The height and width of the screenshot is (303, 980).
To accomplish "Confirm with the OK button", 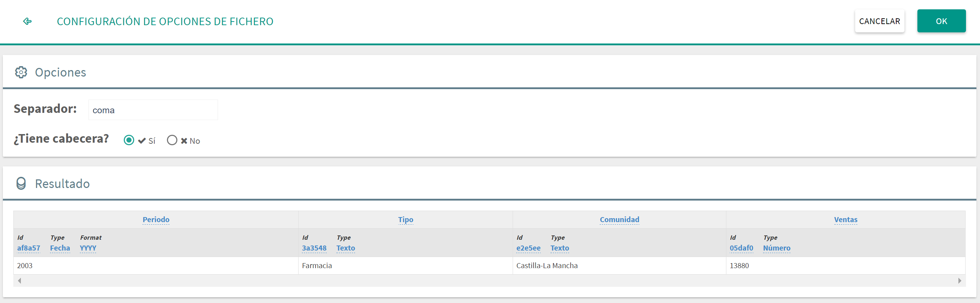I will [x=941, y=21].
